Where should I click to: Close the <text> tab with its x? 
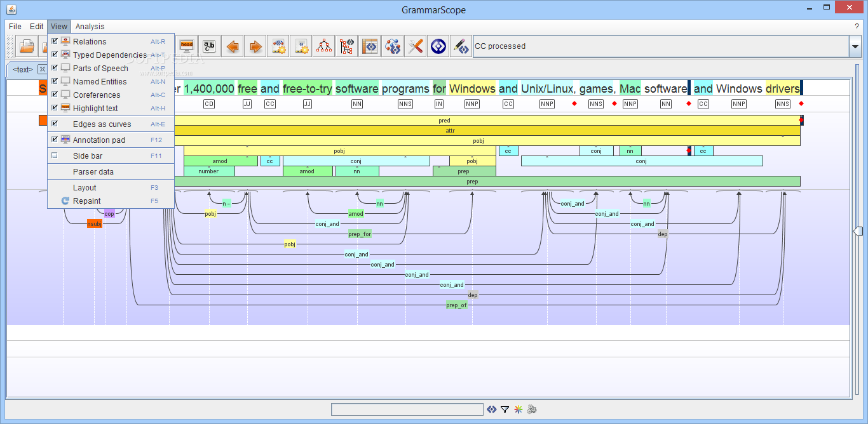click(42, 69)
